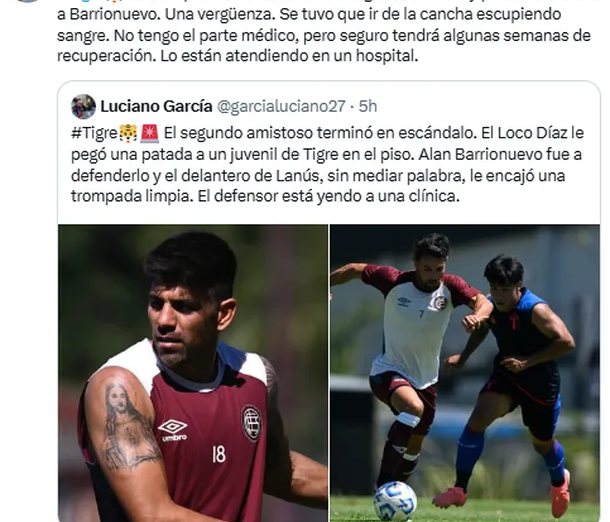Click the red siren emoji
This screenshot has width=610, height=522.
coord(149,133)
